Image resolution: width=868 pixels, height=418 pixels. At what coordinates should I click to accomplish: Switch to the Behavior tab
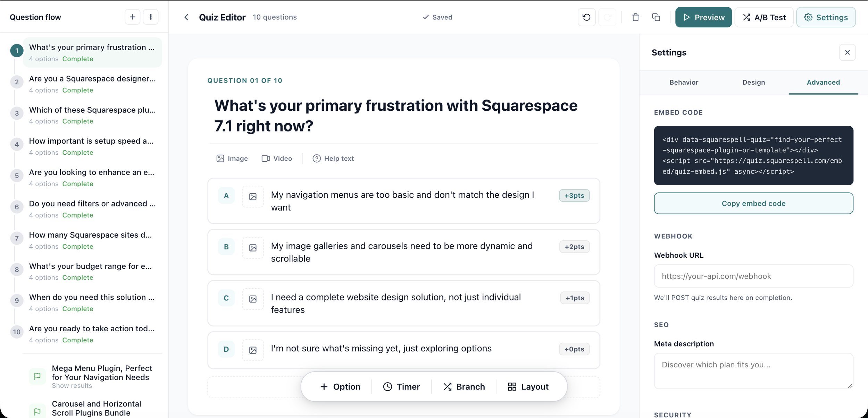(684, 82)
